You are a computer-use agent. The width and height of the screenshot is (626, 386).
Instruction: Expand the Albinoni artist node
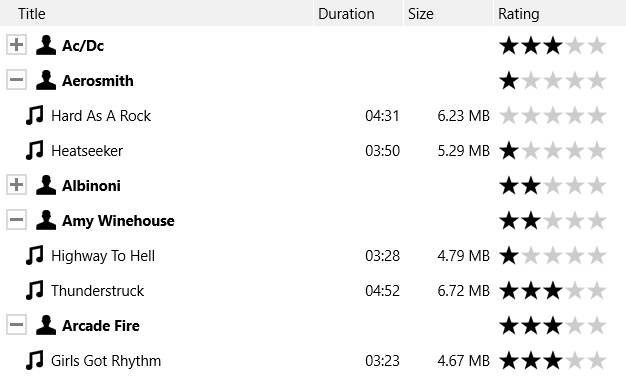(16, 185)
